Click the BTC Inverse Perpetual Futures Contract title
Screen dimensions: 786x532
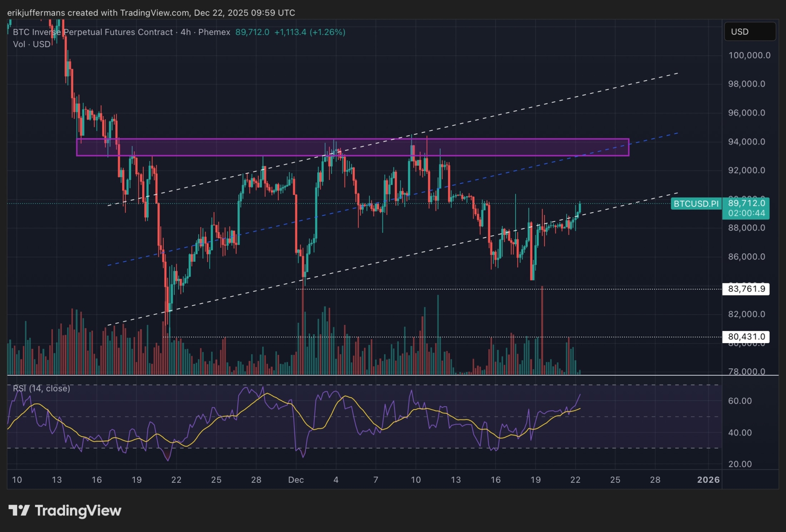[93, 32]
